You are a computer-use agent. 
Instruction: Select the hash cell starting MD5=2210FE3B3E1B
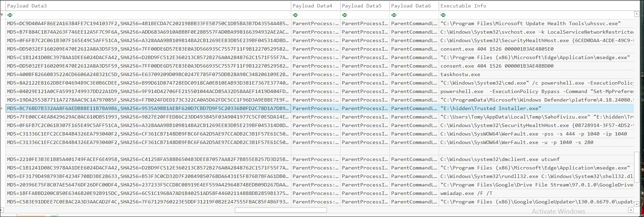(149, 159)
